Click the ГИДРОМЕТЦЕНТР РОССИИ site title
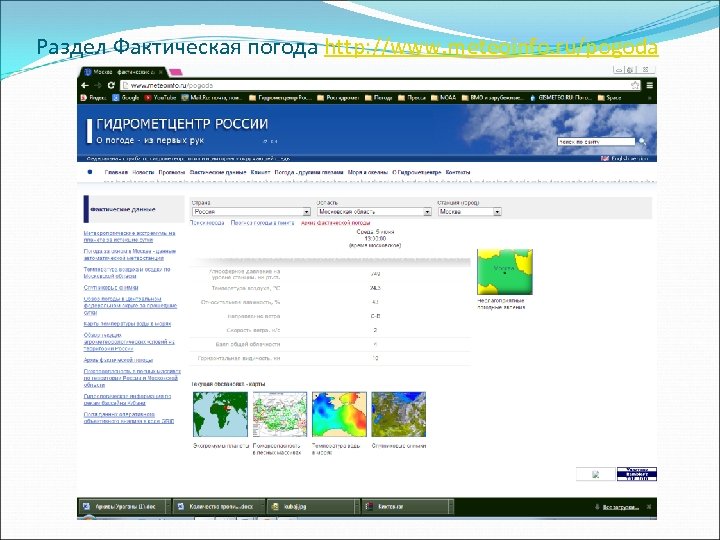 [182, 124]
